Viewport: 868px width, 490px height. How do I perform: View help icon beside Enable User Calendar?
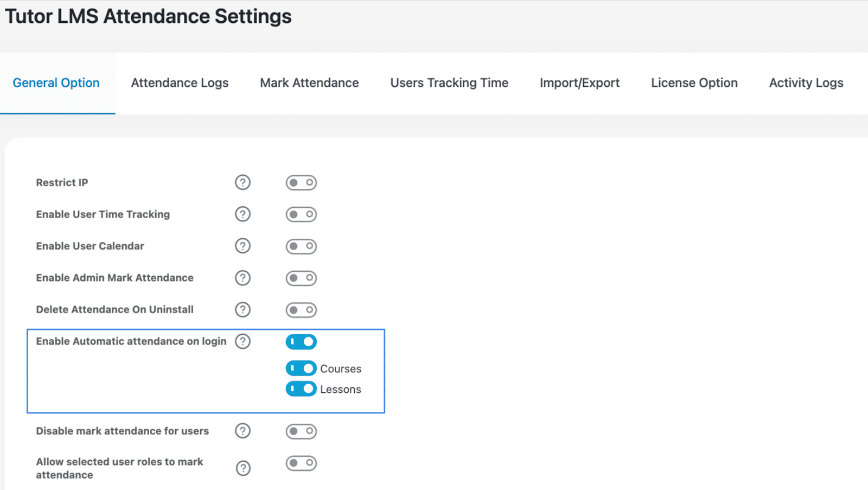point(242,246)
